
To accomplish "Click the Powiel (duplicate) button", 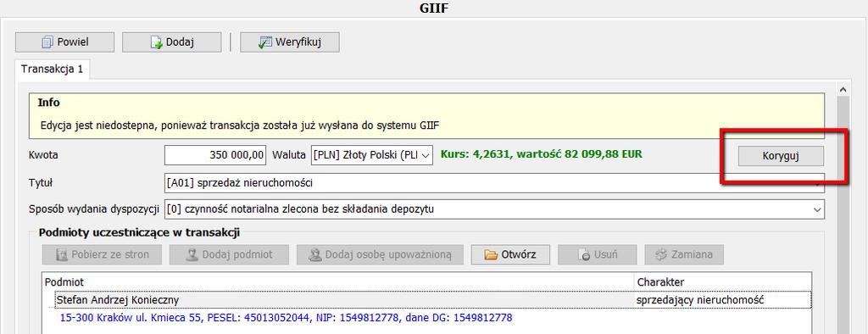I will point(64,42).
